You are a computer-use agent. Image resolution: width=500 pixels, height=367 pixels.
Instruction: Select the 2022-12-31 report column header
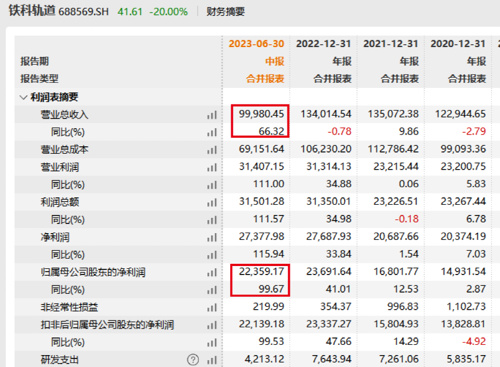[x=324, y=44]
